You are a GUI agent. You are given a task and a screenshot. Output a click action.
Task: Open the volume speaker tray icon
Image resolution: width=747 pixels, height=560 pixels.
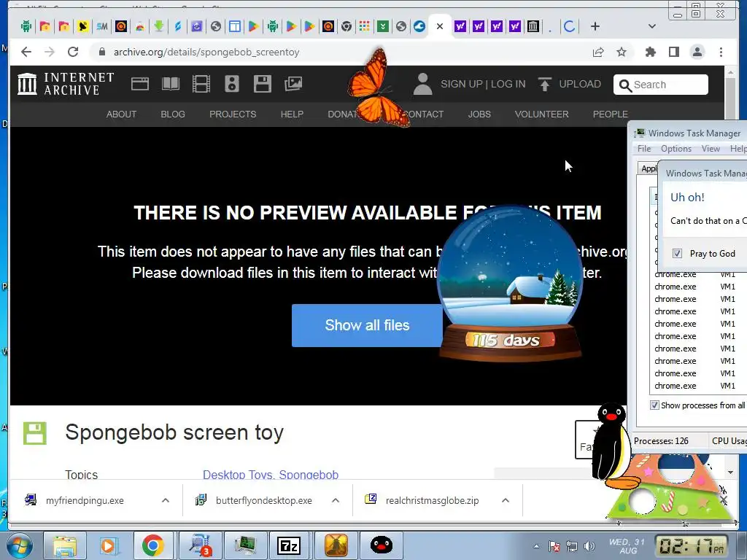pos(589,546)
